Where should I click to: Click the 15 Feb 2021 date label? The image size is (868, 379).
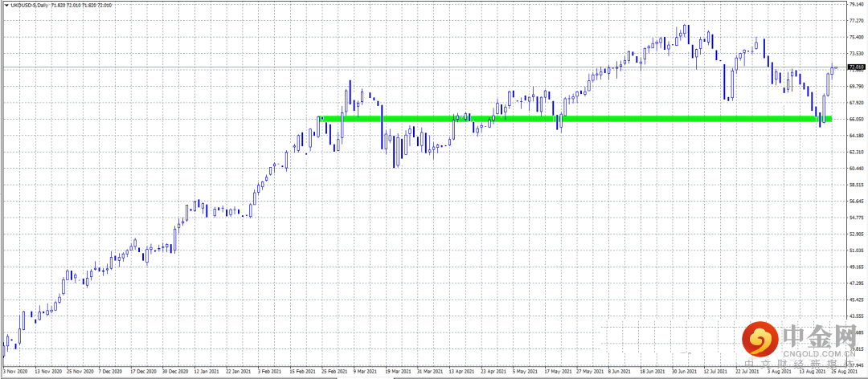tap(305, 372)
